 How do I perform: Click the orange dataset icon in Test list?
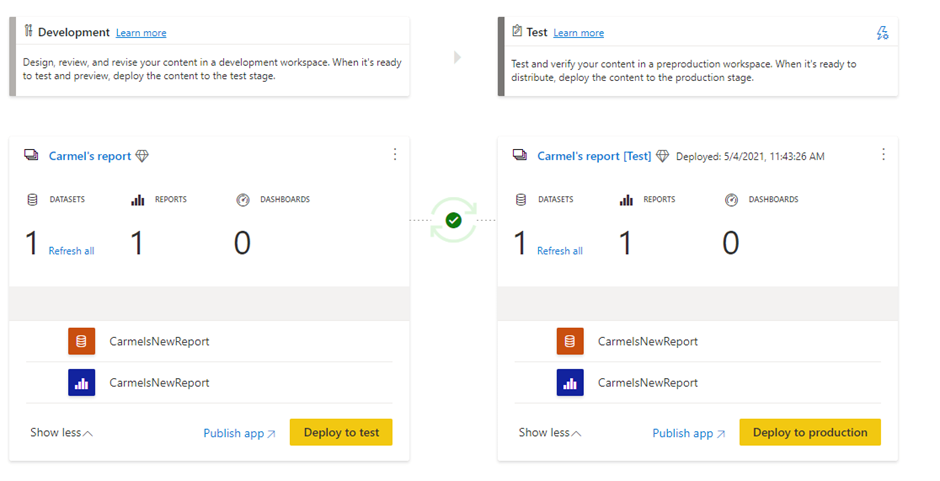pos(570,341)
